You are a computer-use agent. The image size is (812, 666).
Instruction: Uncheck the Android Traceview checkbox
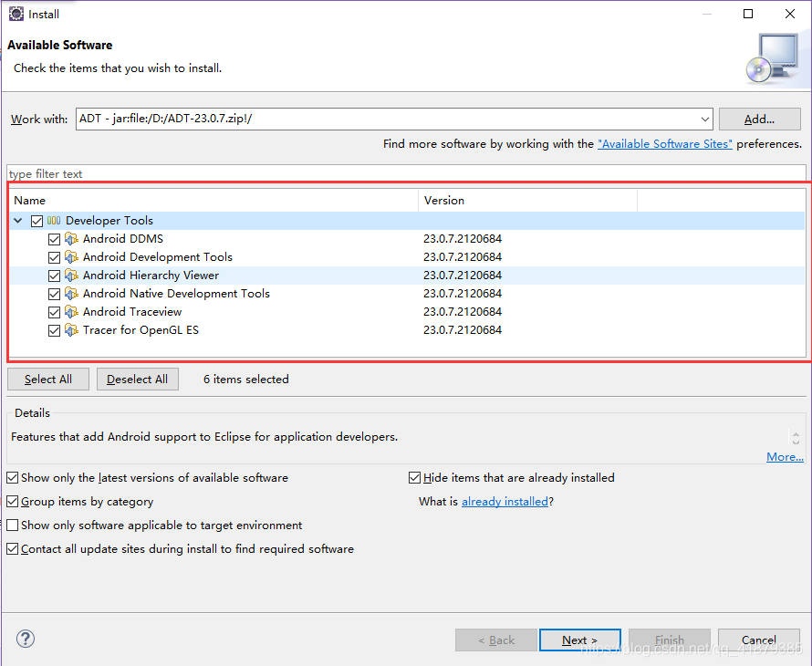(54, 312)
